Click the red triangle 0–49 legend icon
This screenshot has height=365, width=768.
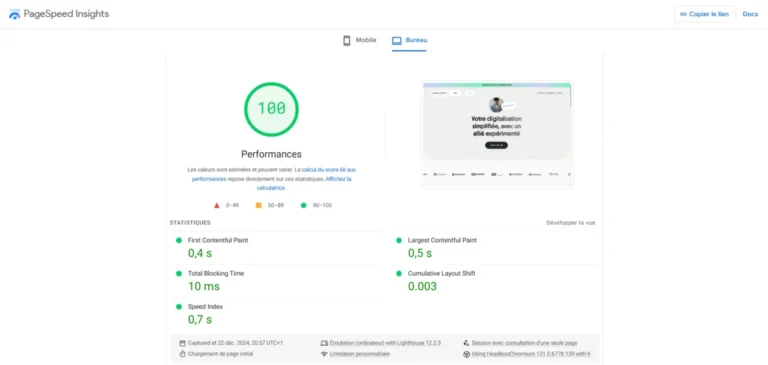tap(216, 205)
